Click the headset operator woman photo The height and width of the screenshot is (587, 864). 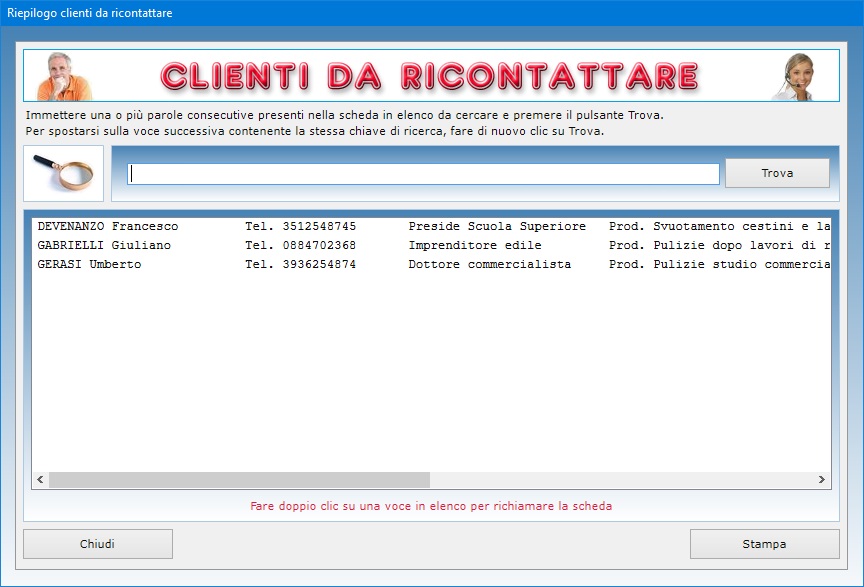(796, 77)
